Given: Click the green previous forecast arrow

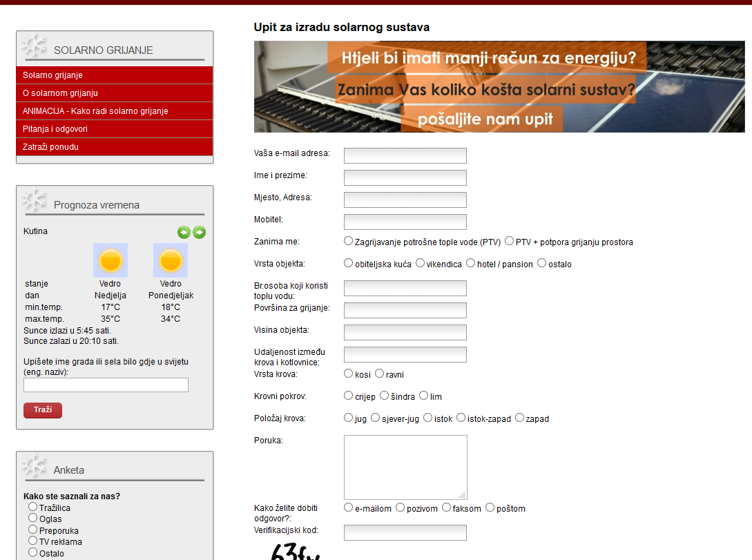Looking at the screenshot, I should 184,233.
